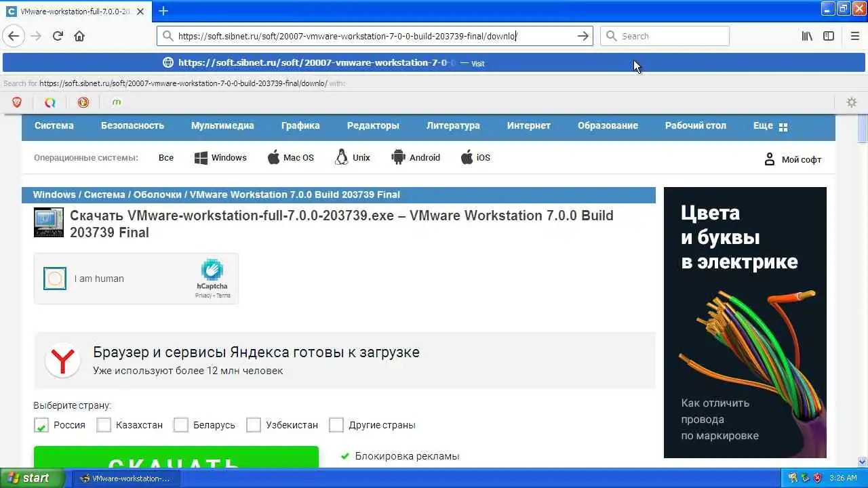Open the Редакторы menu category

[373, 125]
